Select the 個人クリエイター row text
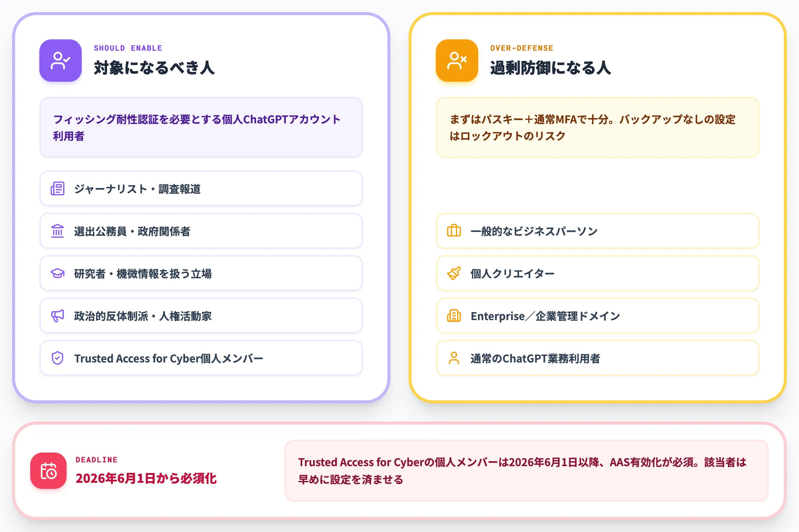Viewport: 799px width, 532px height. [x=513, y=274]
